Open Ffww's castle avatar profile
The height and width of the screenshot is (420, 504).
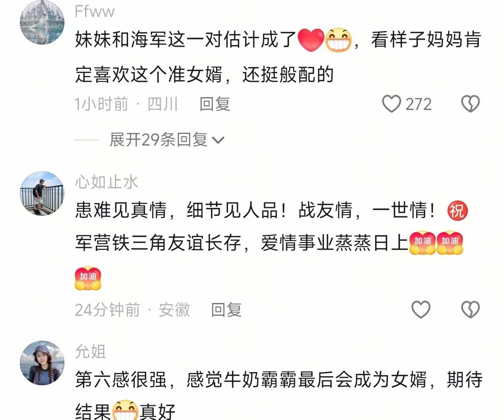(42, 23)
